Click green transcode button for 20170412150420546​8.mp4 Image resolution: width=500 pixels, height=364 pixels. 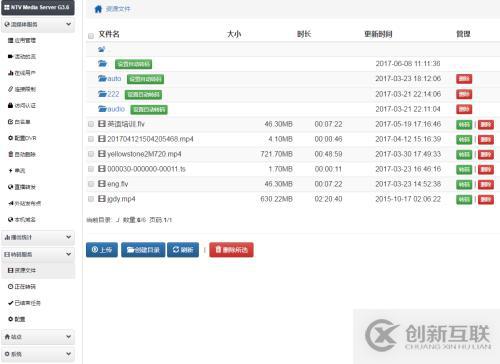pos(464,140)
